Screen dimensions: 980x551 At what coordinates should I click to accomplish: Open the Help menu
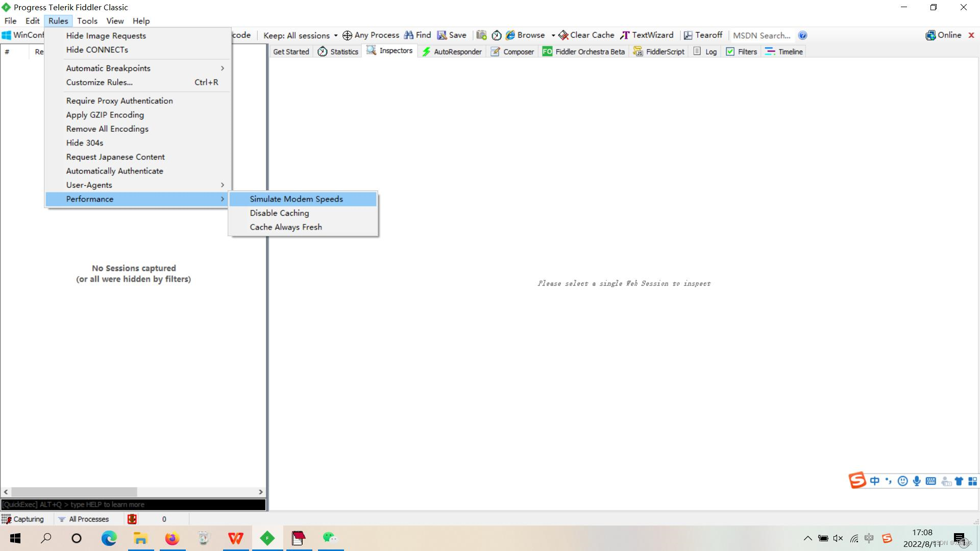[x=141, y=21]
